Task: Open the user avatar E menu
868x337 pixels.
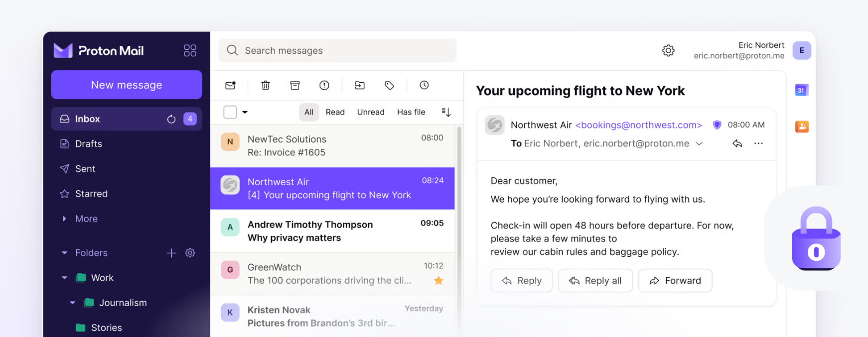Action: (x=802, y=50)
